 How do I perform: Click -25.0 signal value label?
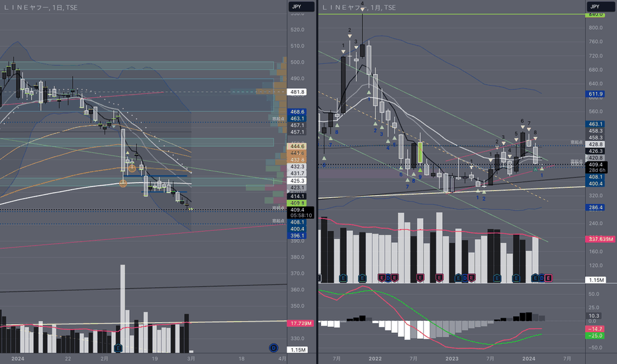[x=594, y=336]
